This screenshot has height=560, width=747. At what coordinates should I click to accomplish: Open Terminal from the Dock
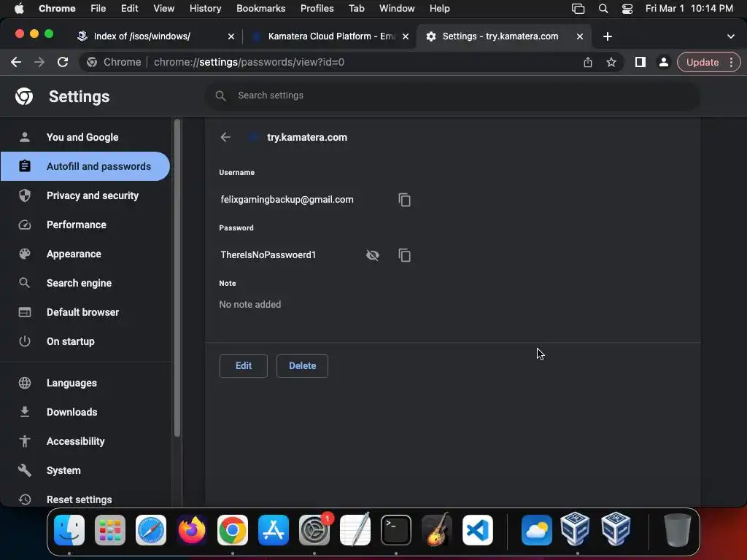tap(396, 530)
